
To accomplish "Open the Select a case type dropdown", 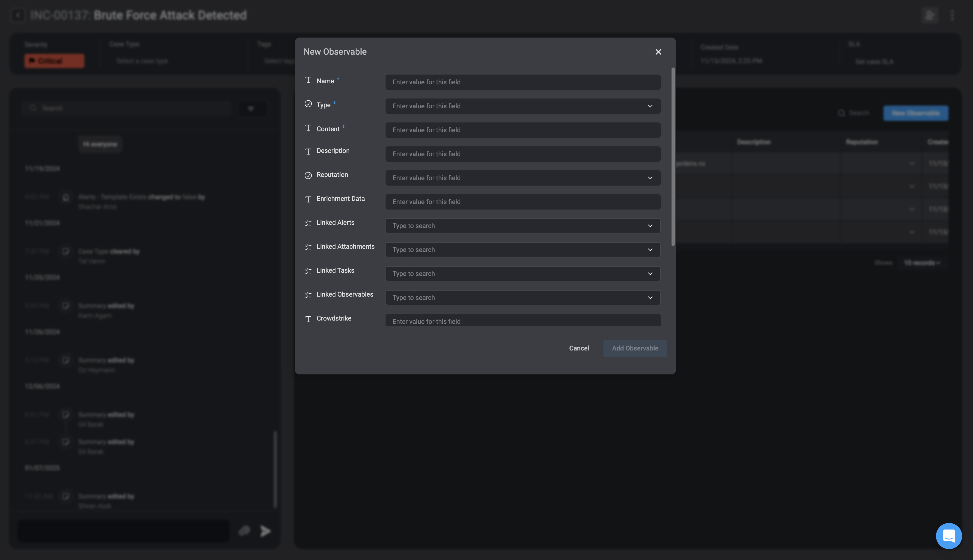I will pos(142,61).
